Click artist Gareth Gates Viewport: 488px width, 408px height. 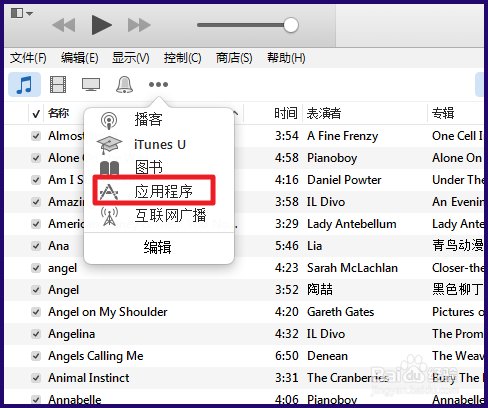click(x=340, y=312)
